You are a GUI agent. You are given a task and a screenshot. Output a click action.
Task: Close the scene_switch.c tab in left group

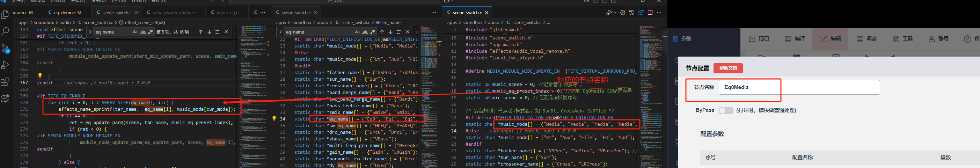136,13
